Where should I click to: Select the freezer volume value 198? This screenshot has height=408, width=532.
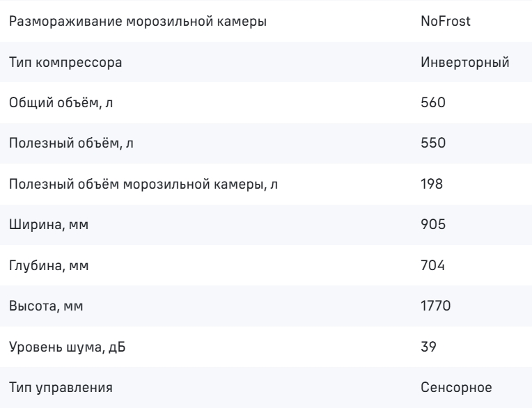tap(432, 184)
